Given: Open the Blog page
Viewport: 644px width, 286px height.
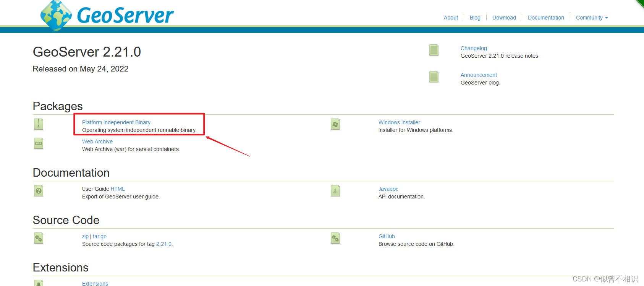Looking at the screenshot, I should coord(475,18).
